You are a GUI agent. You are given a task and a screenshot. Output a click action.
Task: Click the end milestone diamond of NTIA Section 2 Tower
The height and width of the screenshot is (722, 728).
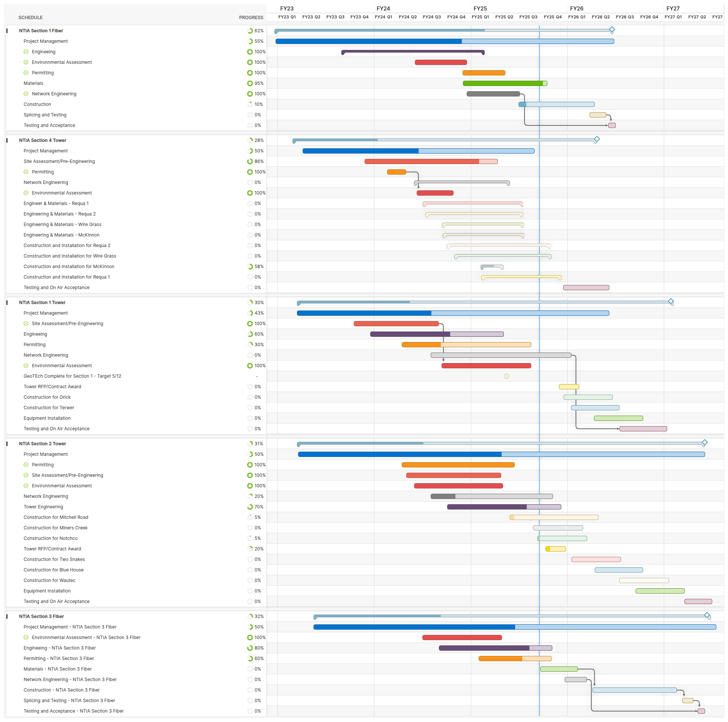coord(704,442)
